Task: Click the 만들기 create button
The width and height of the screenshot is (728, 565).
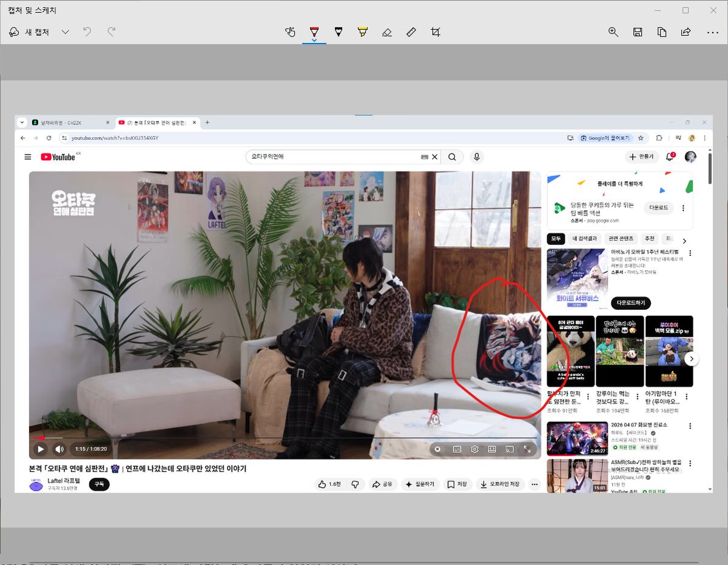Action: click(642, 157)
